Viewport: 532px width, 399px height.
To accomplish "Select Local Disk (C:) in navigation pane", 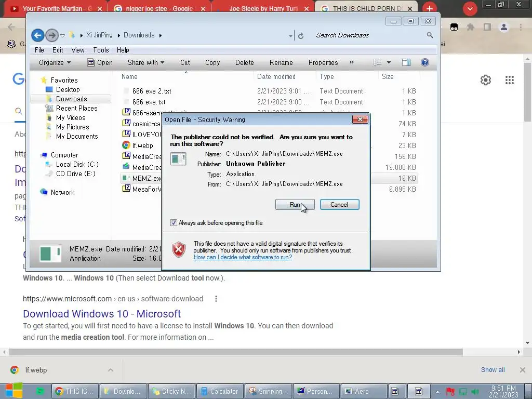I will point(77,164).
